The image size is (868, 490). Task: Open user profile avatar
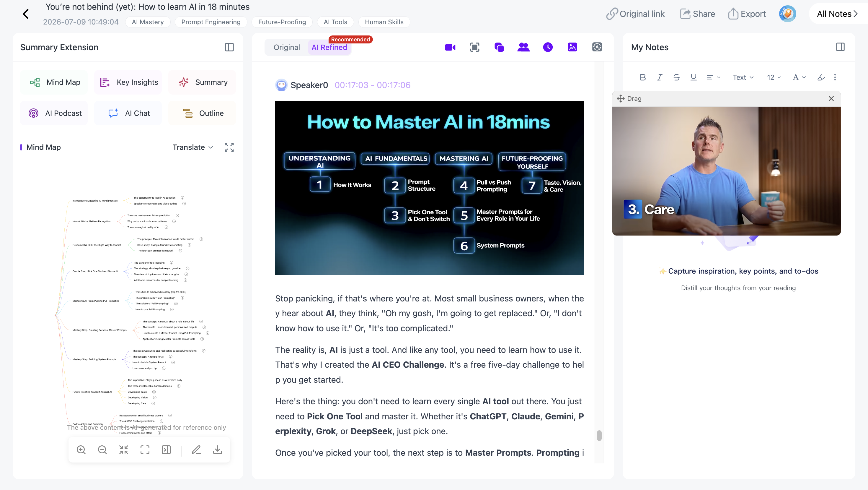click(x=787, y=14)
